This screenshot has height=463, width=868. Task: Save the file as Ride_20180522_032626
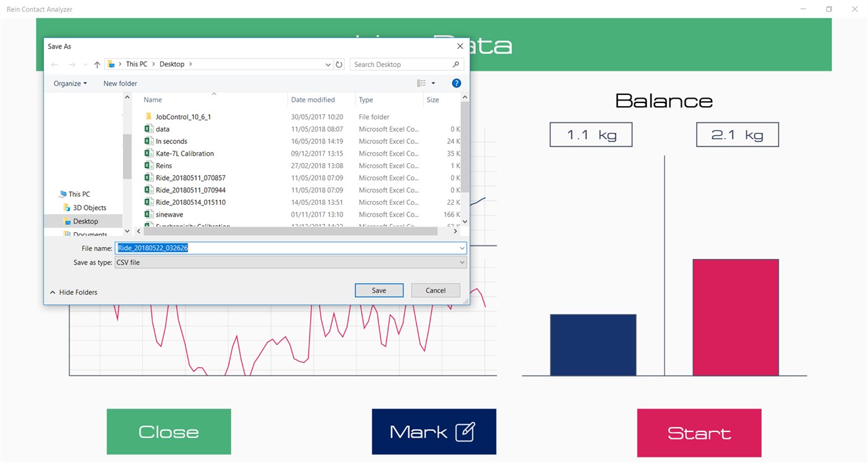point(378,290)
